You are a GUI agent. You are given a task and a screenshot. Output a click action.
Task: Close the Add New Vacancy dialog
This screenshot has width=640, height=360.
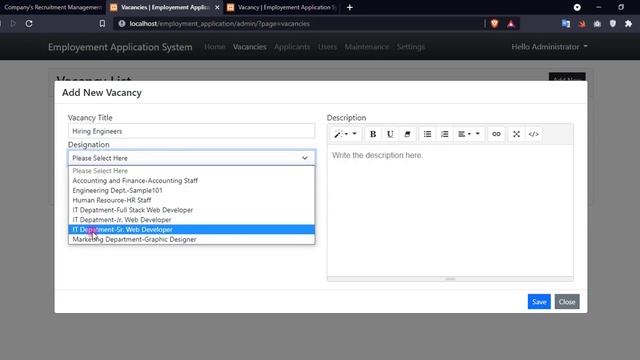[x=567, y=302]
